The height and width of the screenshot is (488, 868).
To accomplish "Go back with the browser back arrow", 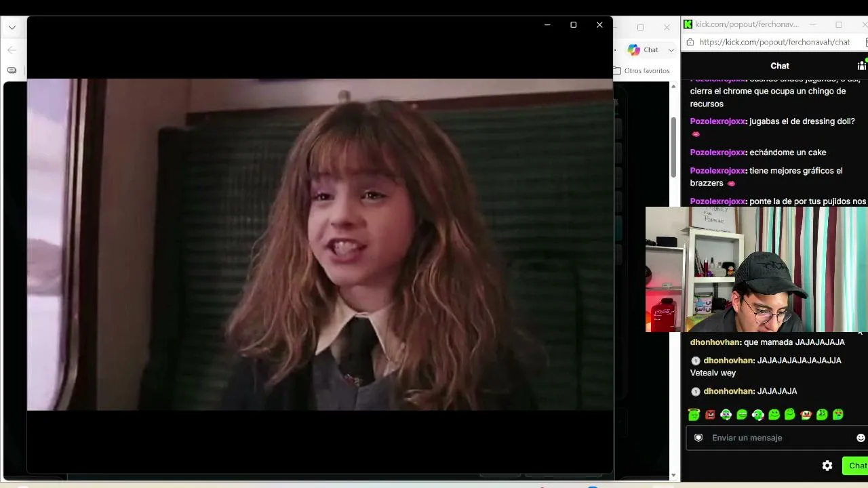I will 12,50.
